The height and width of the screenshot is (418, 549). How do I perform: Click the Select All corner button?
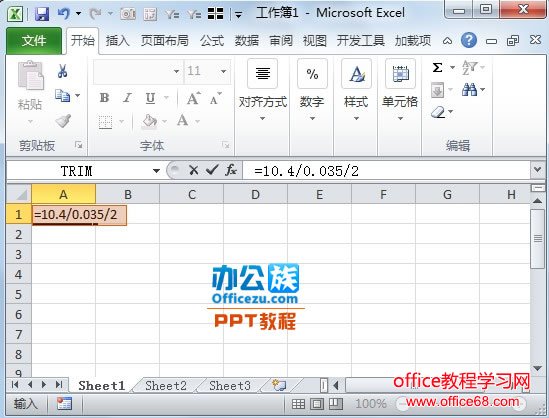[19, 194]
